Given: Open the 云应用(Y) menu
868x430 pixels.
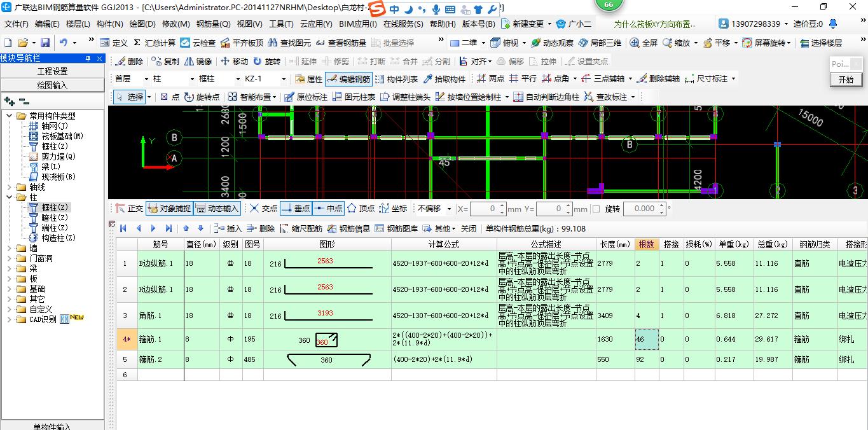Looking at the screenshot, I should click(316, 24).
